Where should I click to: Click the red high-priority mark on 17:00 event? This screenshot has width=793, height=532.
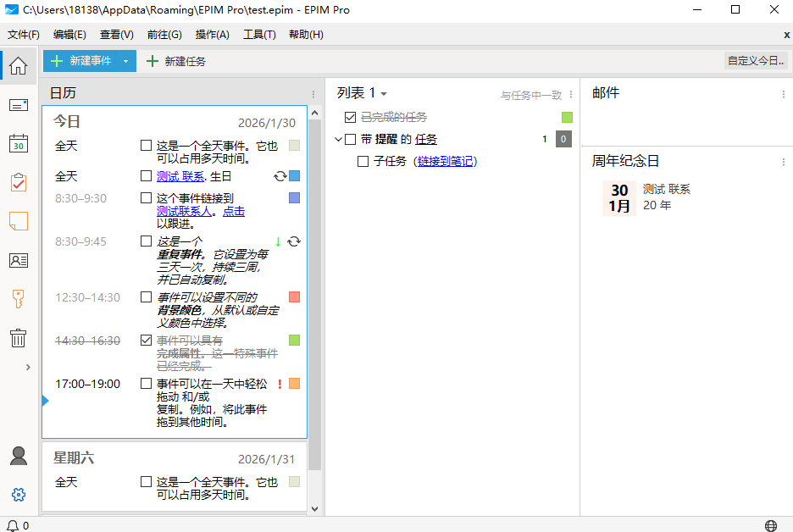(x=280, y=384)
